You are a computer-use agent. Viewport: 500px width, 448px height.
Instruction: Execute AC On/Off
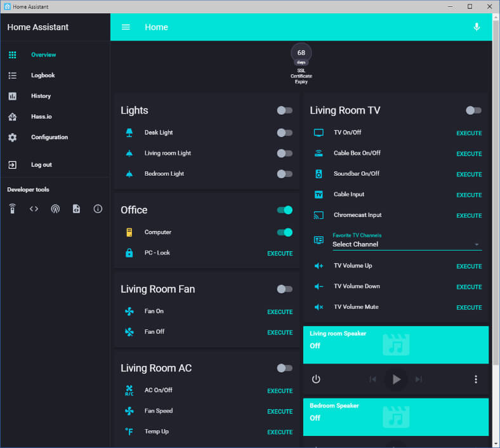click(x=280, y=391)
